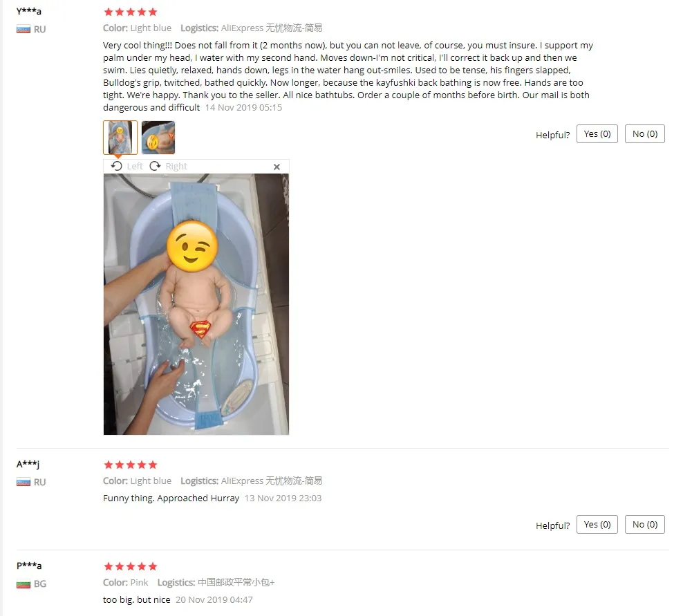
Task: Vote Yes on A***j's review
Action: (597, 525)
